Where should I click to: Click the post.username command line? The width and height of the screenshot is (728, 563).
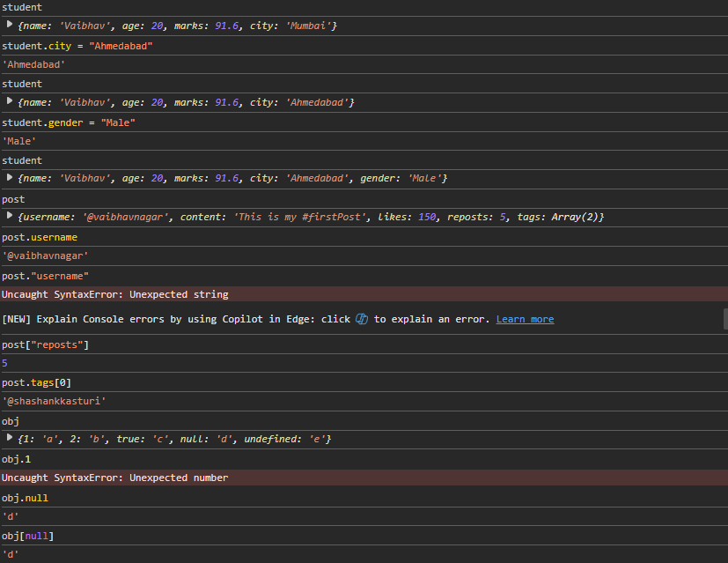tap(40, 237)
